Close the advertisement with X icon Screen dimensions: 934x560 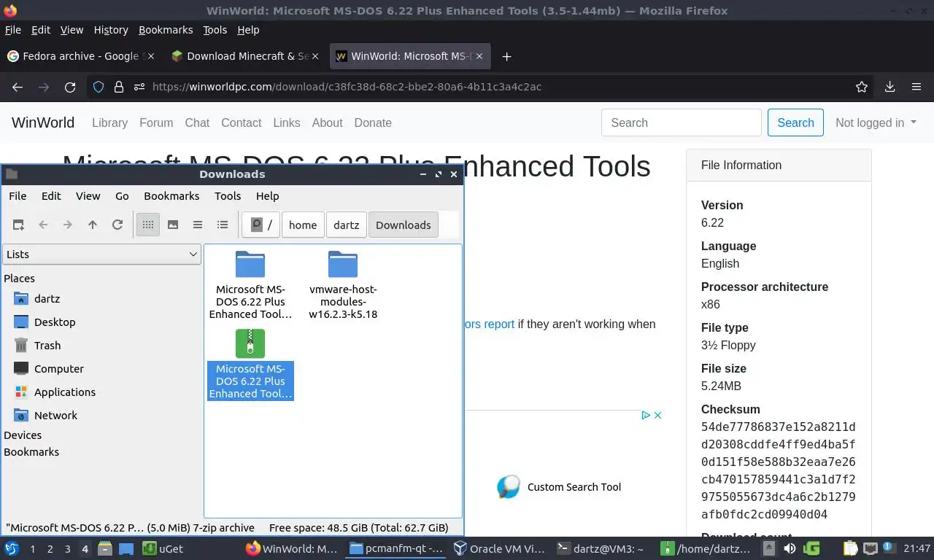(x=657, y=415)
